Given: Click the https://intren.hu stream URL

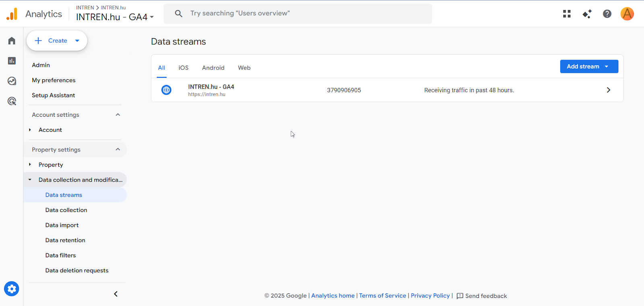Looking at the screenshot, I should [206, 94].
